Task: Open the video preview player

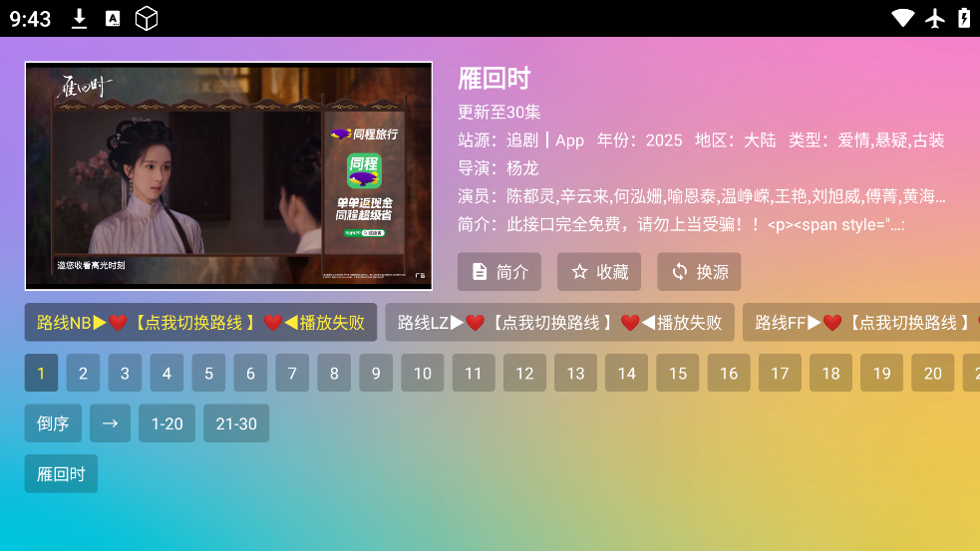Action: [228, 176]
